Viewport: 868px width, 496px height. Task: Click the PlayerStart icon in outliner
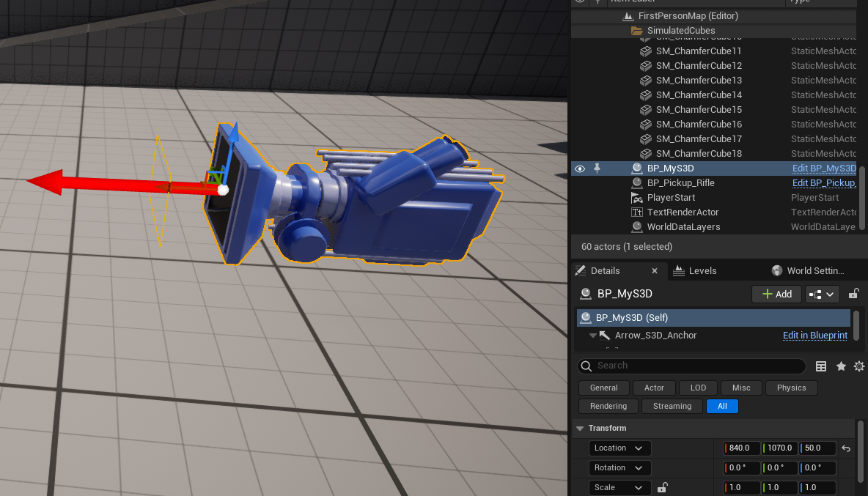637,197
